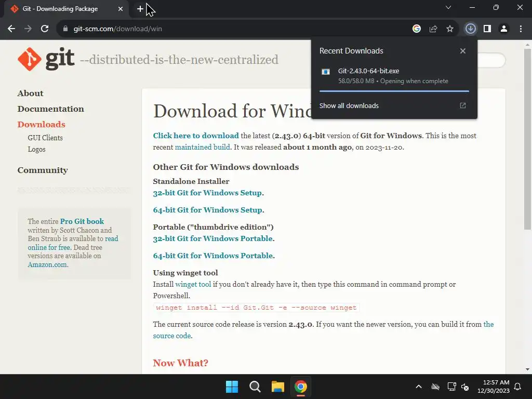Follow the 'maintained build' link

203,147
